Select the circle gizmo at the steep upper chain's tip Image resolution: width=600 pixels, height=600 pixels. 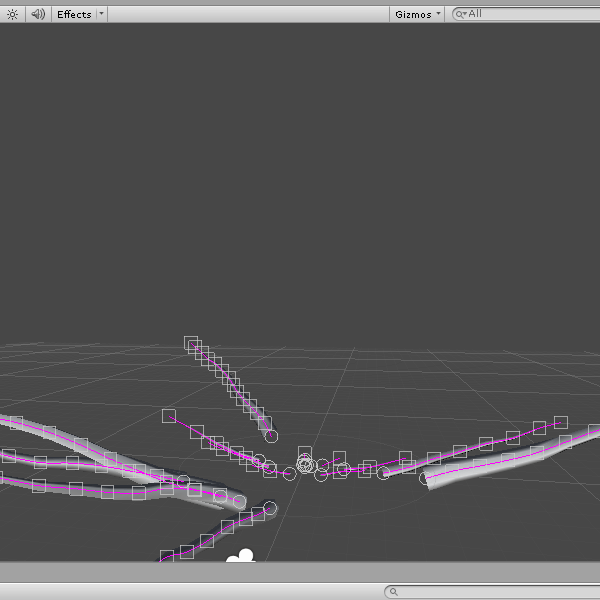click(270, 435)
